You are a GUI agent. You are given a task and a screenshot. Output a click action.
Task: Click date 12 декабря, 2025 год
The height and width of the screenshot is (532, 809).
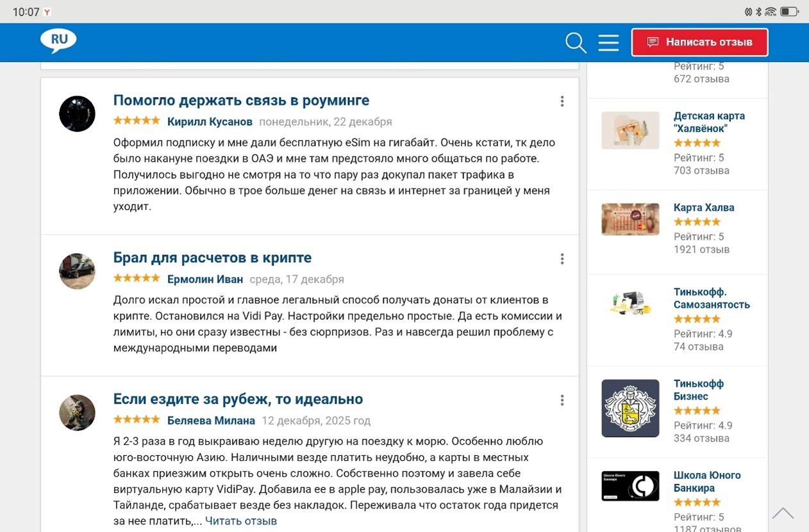tap(316, 421)
